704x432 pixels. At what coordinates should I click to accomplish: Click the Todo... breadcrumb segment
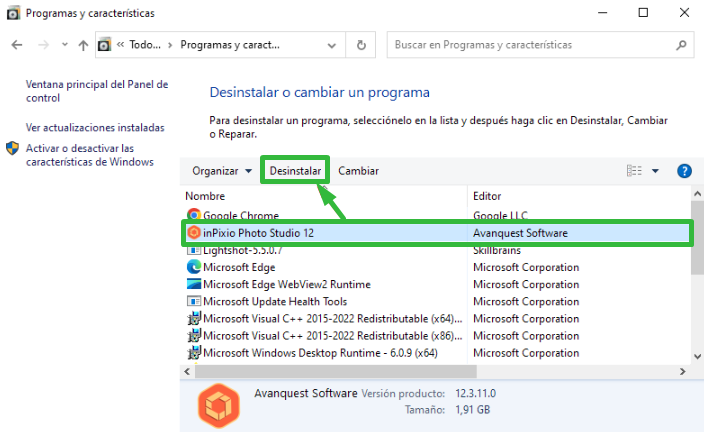145,44
